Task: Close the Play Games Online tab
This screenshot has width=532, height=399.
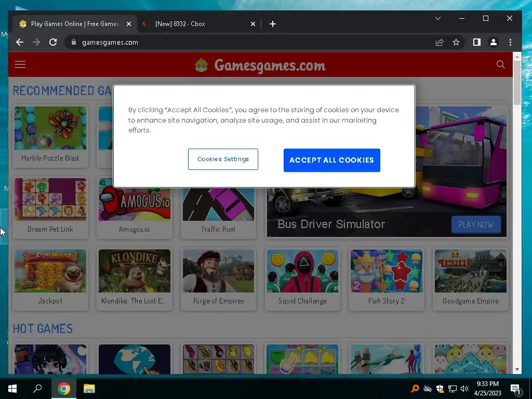Action: coord(129,24)
